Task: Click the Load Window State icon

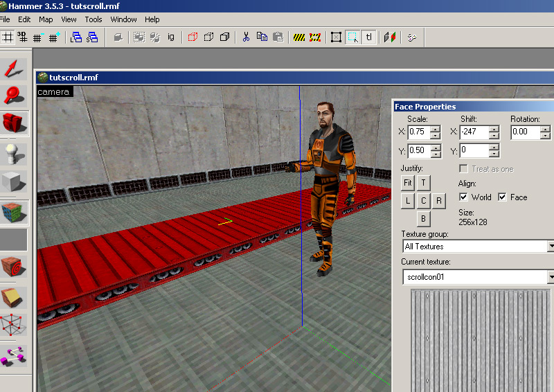Action: [76, 37]
